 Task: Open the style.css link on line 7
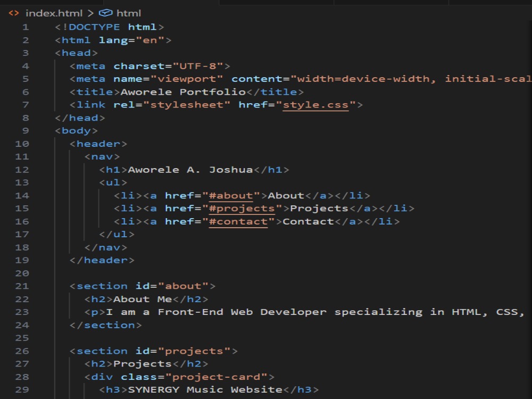(x=315, y=105)
